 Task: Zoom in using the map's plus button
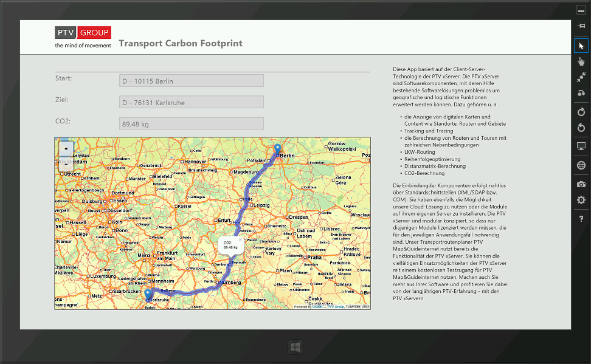tap(64, 148)
